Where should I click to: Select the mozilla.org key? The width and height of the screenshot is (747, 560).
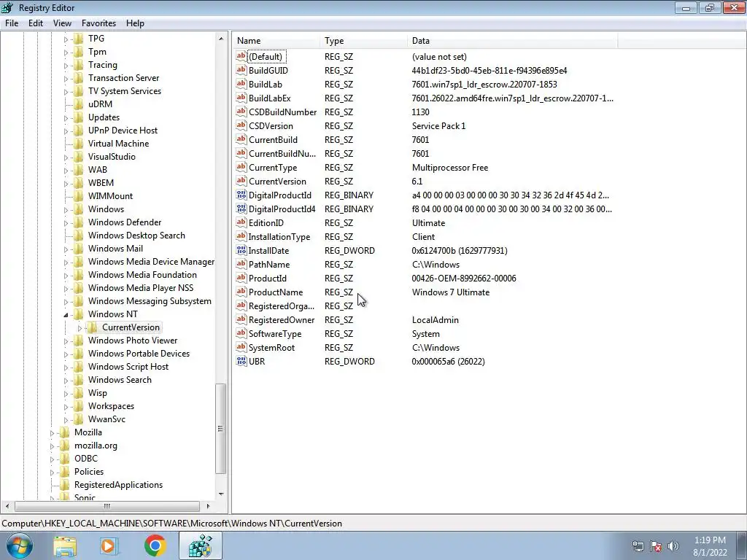click(96, 446)
